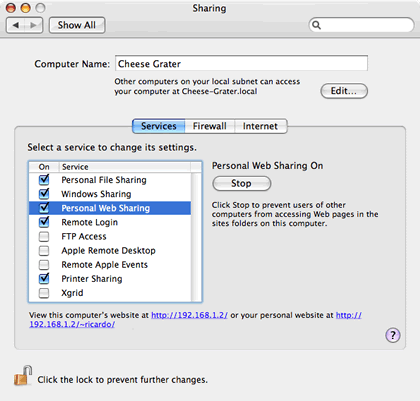
Task: Click the lock icon to prevent changes
Action: pos(23,376)
